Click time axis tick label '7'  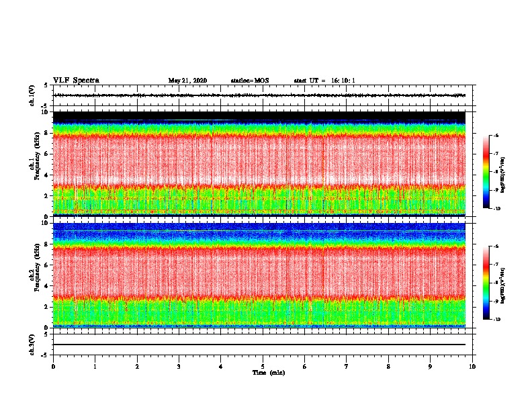347,367
